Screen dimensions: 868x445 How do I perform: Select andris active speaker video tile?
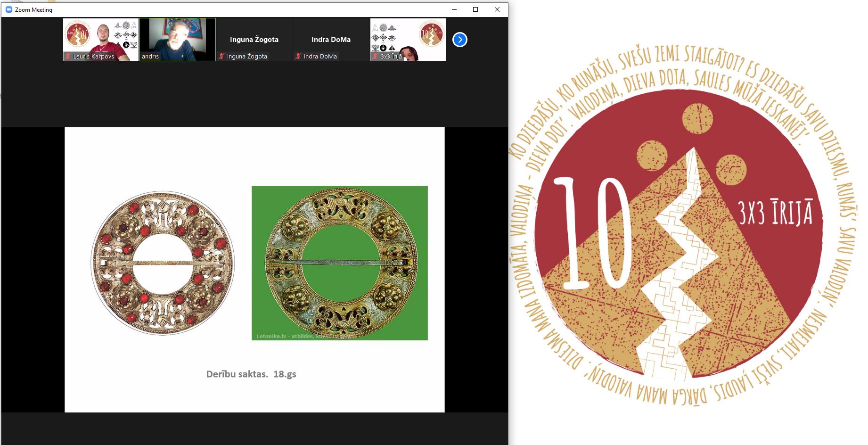pos(178,40)
